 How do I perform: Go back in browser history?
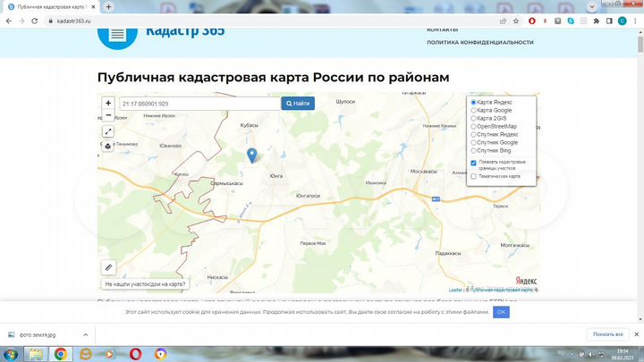(x=9, y=21)
